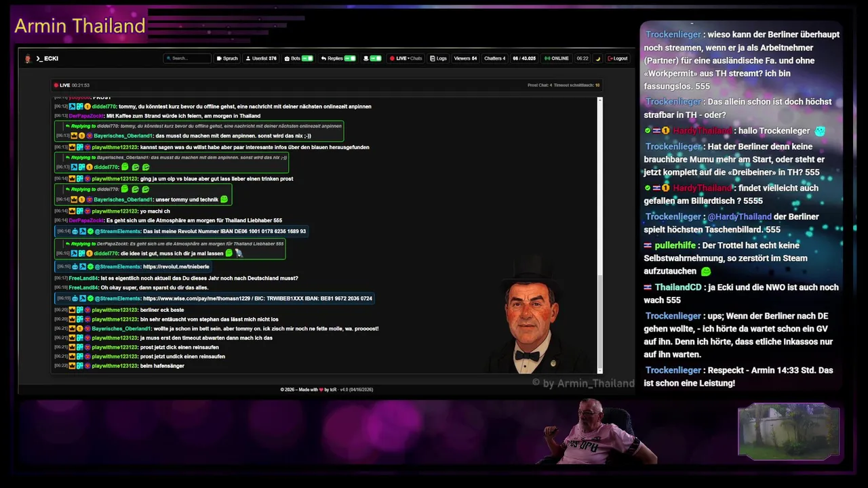Click the round avatar badge beside 'bin sehr entäuscht'

click(88, 319)
